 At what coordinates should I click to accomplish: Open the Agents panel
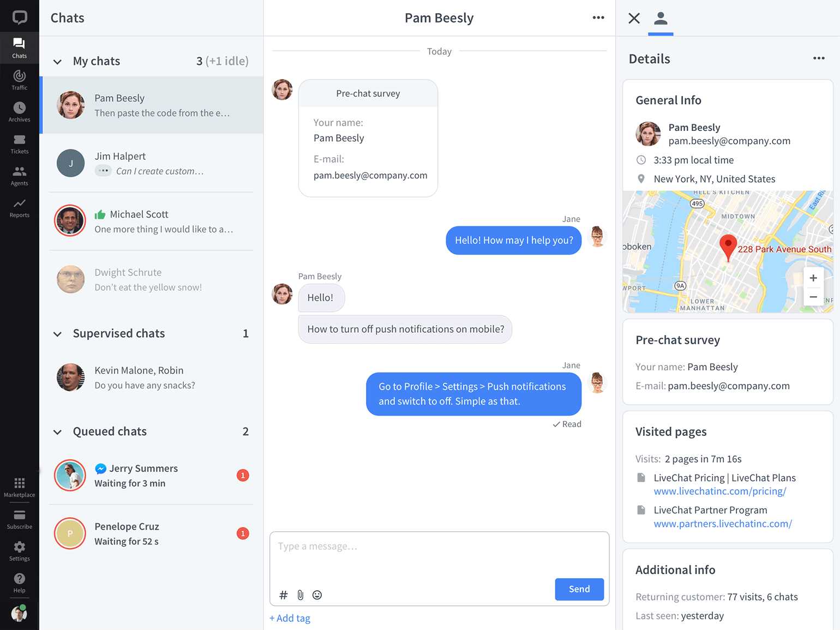tap(19, 175)
